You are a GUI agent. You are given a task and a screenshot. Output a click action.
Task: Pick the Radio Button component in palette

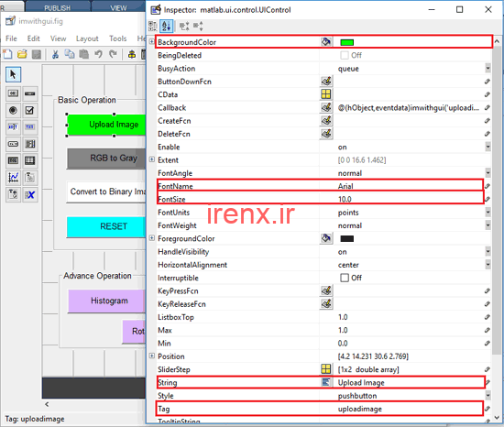pos(13,110)
